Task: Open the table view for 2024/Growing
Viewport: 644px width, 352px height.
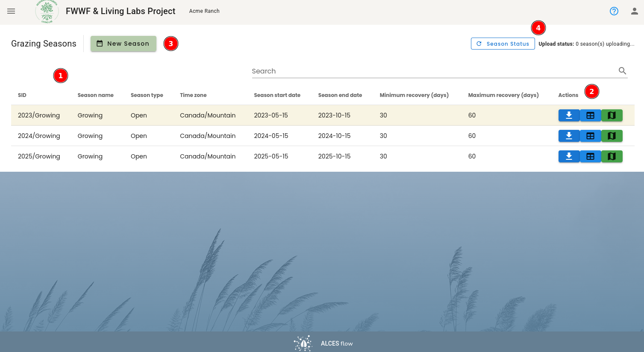Action: click(x=590, y=136)
